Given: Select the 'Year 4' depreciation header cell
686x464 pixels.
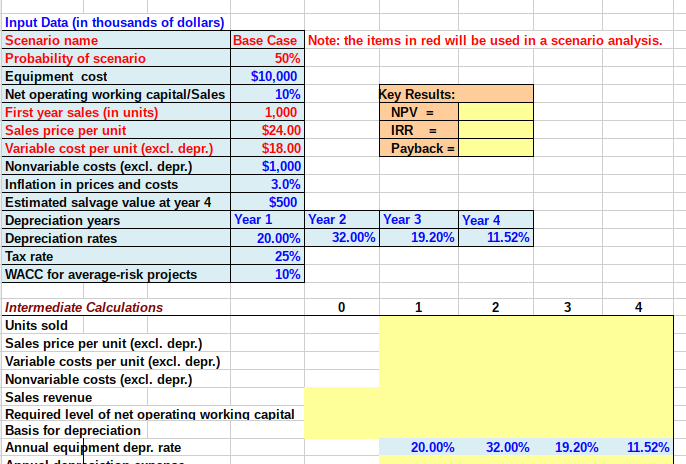Looking at the screenshot, I should click(496, 220).
